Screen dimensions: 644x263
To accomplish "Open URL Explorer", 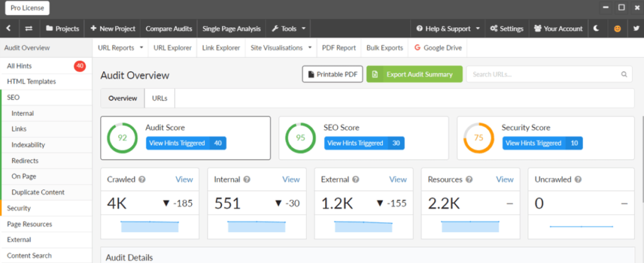I will click(172, 48).
